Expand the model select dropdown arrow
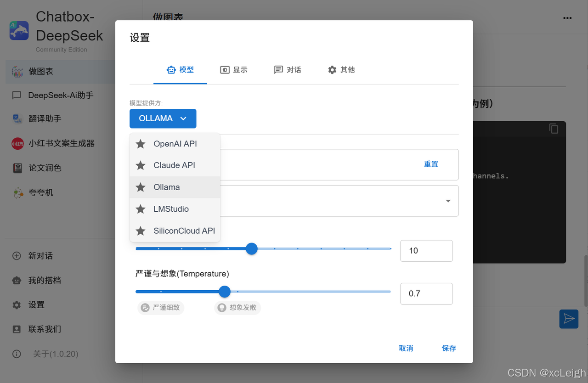 [448, 201]
